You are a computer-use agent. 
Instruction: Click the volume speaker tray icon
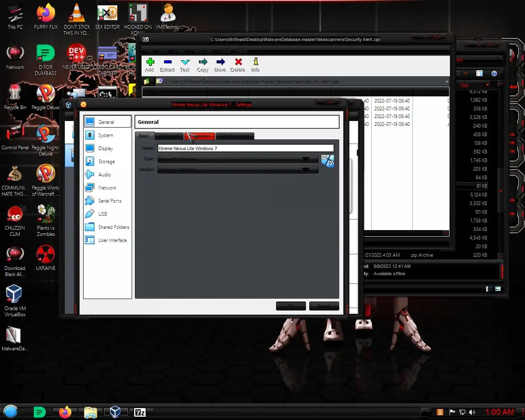(x=472, y=412)
